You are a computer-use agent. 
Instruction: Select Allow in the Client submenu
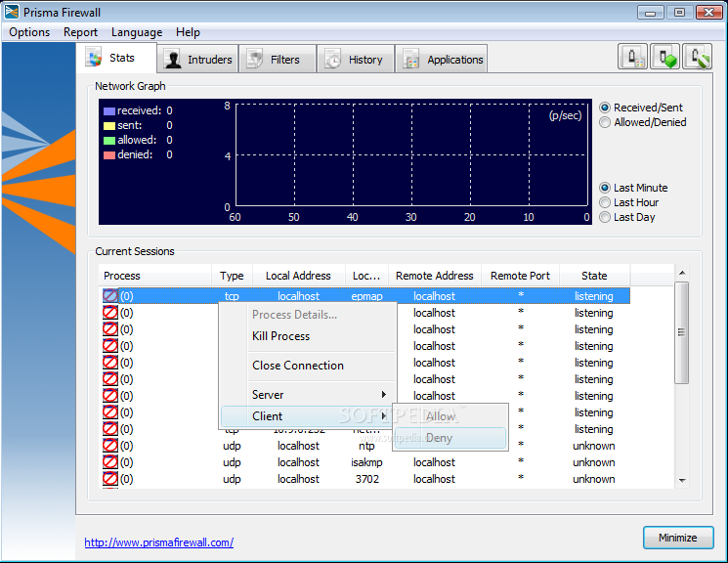point(450,416)
